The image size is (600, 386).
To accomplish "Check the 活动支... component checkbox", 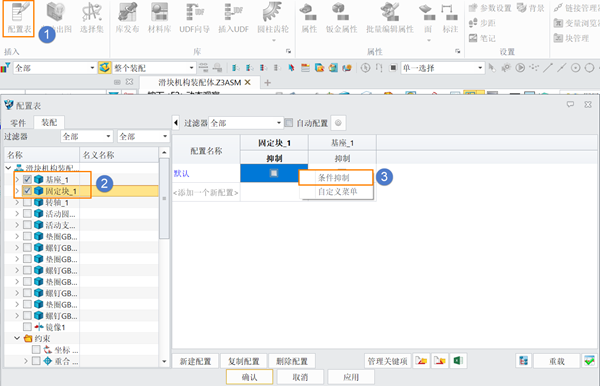I will pos(27,225).
